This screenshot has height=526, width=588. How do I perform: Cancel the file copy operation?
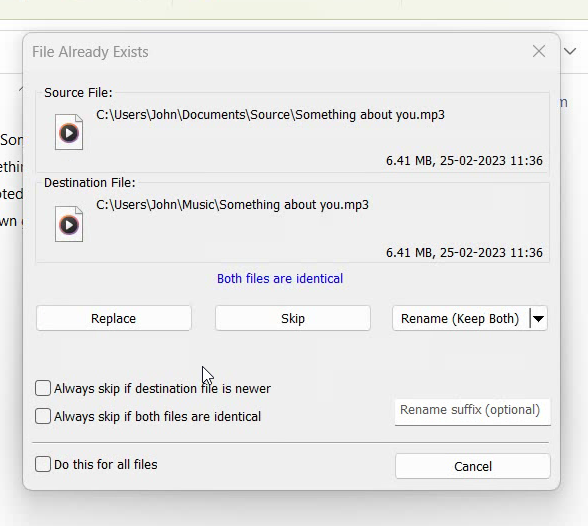(472, 466)
